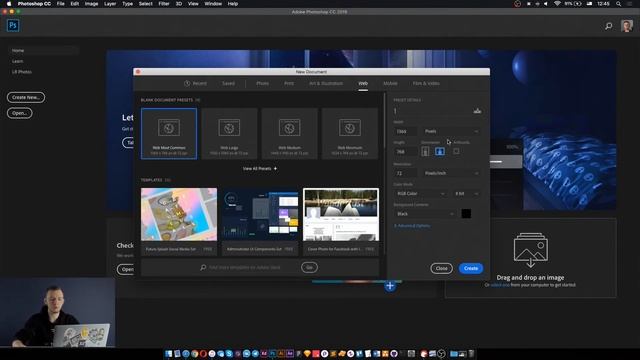Open the 8 bit depth dropdown
Screen dimensions: 640x360
point(466,193)
